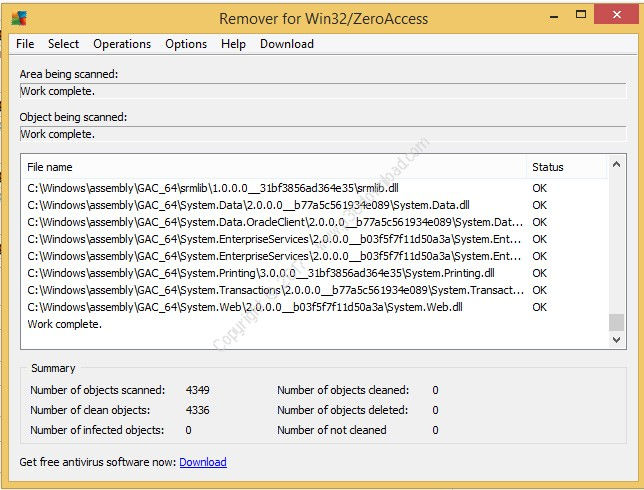Click the Area being scanned field
This screenshot has width=644, height=490.
[x=323, y=91]
